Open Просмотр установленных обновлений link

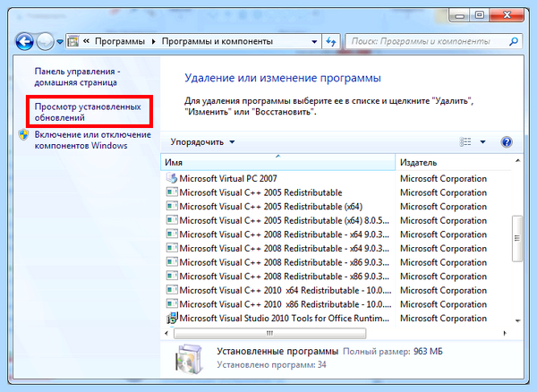click(x=88, y=112)
